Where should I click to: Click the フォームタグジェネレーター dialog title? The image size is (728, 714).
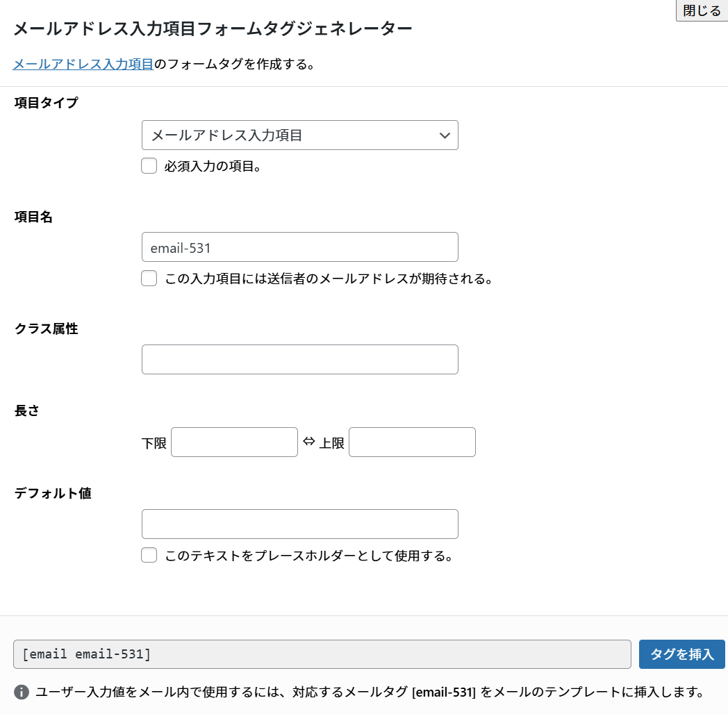213,28
